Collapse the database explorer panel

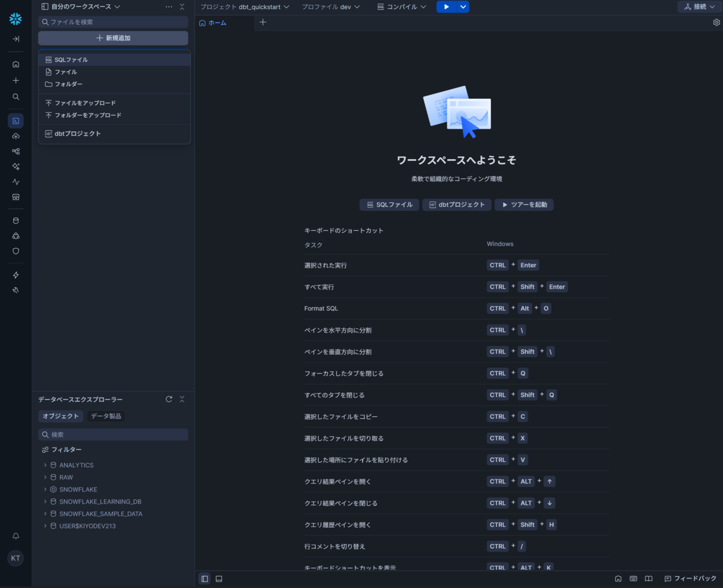click(x=182, y=399)
